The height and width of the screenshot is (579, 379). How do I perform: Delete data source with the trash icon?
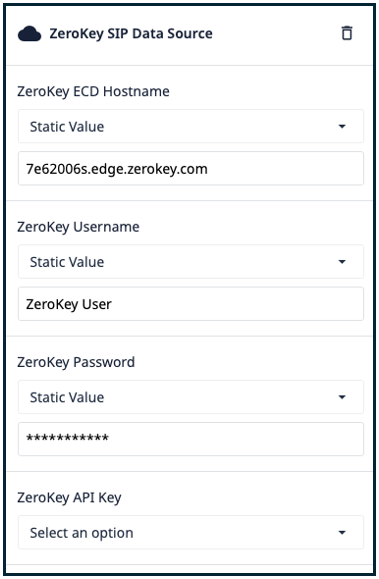click(346, 33)
